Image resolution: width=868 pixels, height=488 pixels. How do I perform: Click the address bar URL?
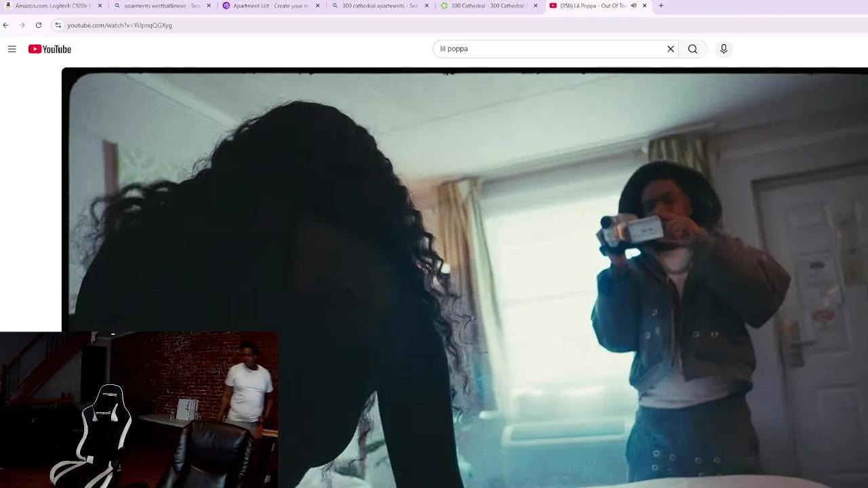[x=119, y=25]
